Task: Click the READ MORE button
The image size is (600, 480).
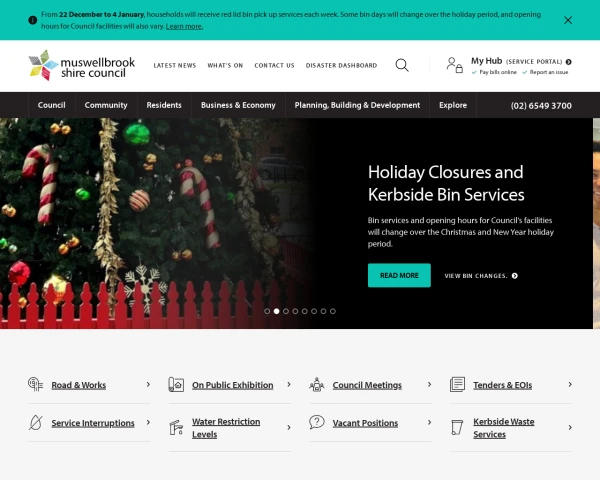Action: tap(399, 275)
